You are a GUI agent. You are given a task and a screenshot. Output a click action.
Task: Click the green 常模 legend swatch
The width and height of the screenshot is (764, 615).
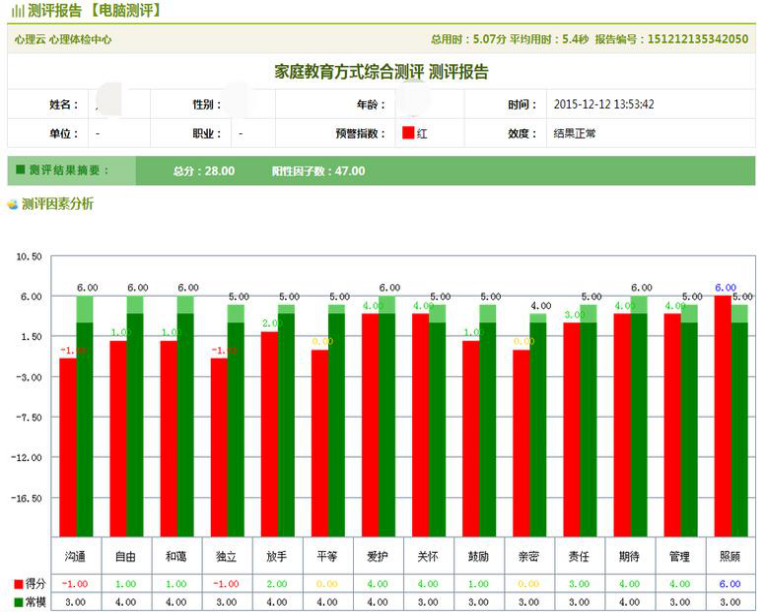coord(19,602)
